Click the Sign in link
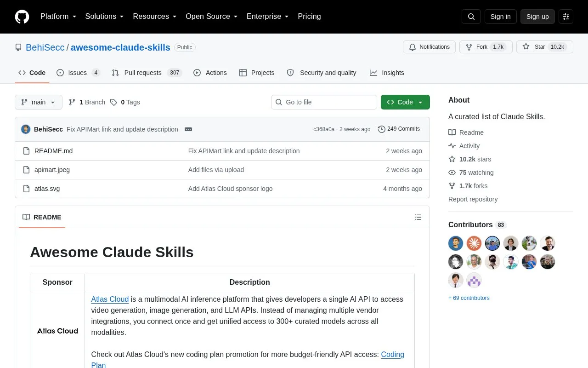Screen dimensions: 588x368 pyautogui.click(x=500, y=17)
